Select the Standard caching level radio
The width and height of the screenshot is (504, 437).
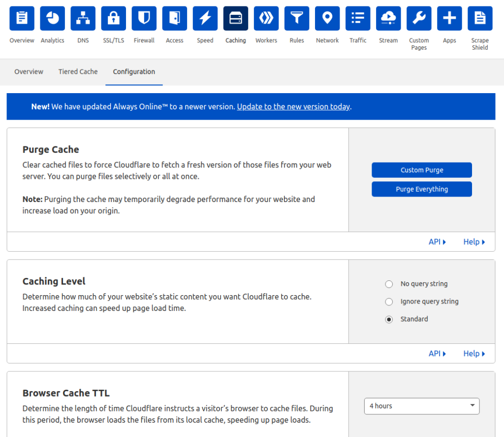point(389,320)
